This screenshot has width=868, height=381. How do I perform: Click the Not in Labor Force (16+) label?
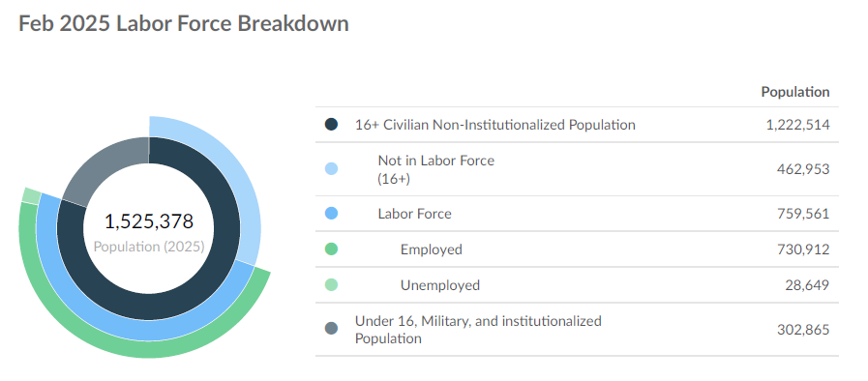[436, 169]
